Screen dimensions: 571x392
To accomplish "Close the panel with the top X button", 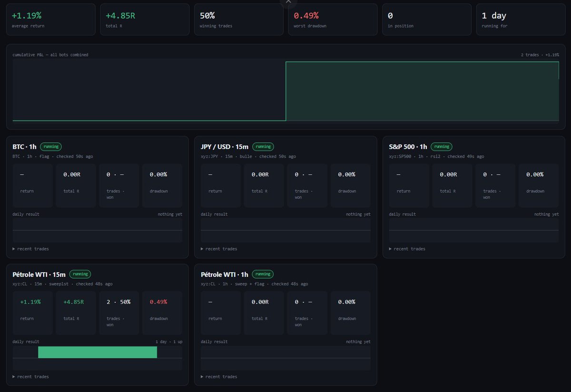I will tap(288, 2).
